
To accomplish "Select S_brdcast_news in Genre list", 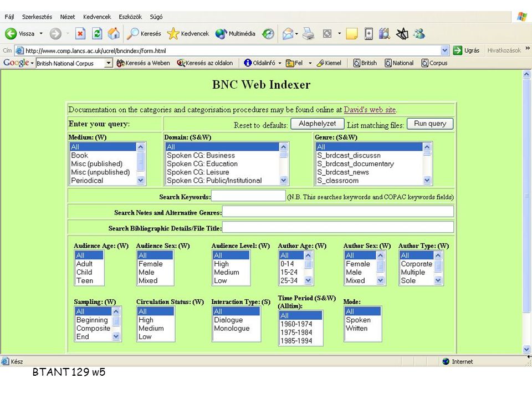I will click(x=369, y=172).
